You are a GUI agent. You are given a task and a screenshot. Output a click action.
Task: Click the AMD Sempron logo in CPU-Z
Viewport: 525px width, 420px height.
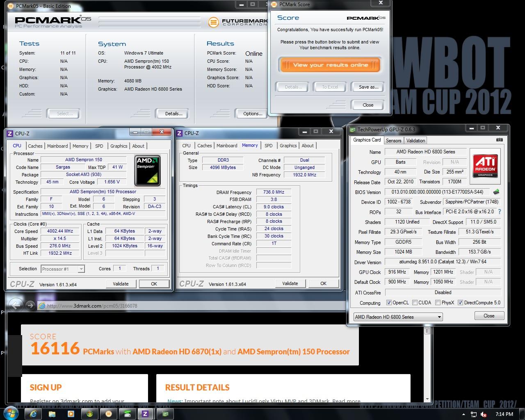pos(147,171)
